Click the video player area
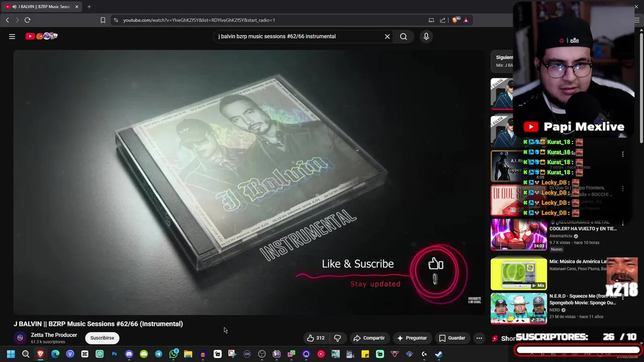 pyautogui.click(x=249, y=182)
